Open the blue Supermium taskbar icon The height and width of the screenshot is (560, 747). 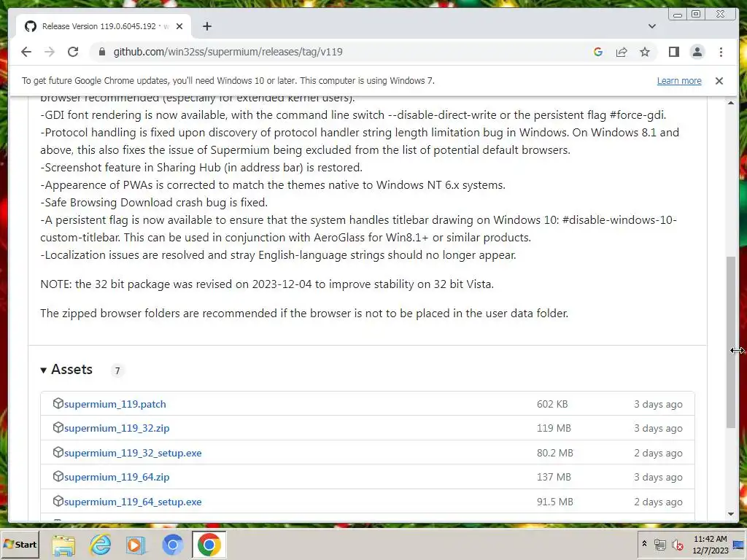pyautogui.click(x=172, y=545)
